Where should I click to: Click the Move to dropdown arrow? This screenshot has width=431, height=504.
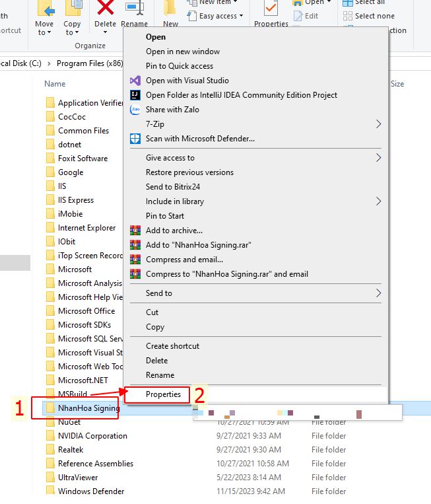49,32
